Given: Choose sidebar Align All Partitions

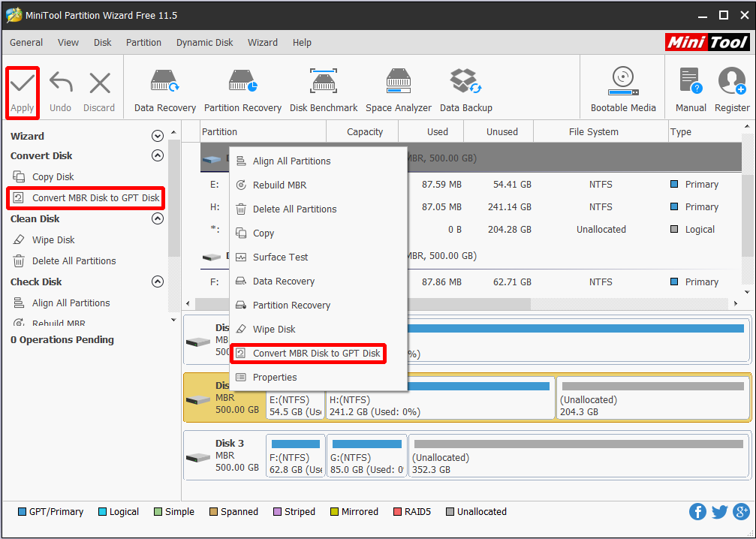Looking at the screenshot, I should [x=62, y=303].
